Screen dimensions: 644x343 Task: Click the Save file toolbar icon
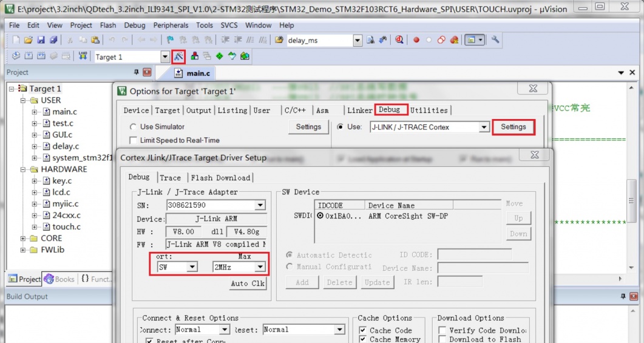tap(41, 40)
